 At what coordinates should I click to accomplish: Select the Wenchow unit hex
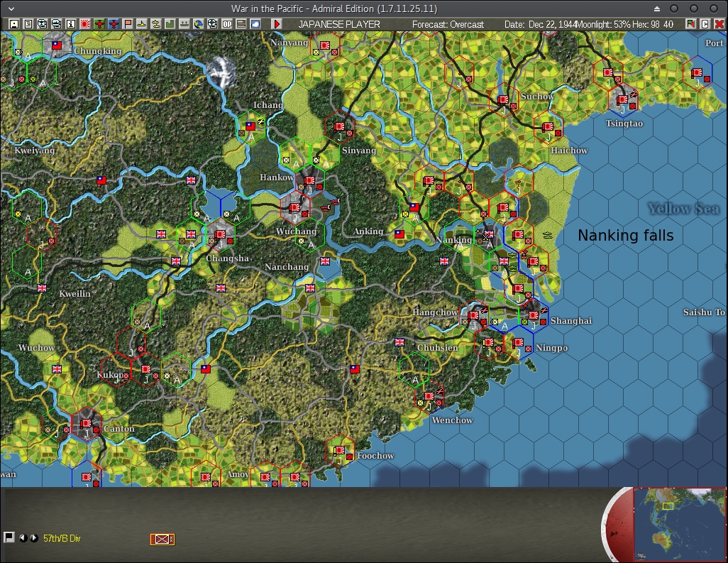coord(429,397)
